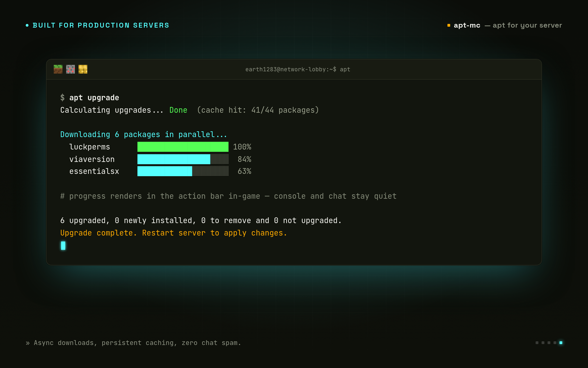Image resolution: width=588 pixels, height=368 pixels.
Task: Click the BUILT FOR PRODUCTION SERVERS heading
Action: tap(101, 25)
